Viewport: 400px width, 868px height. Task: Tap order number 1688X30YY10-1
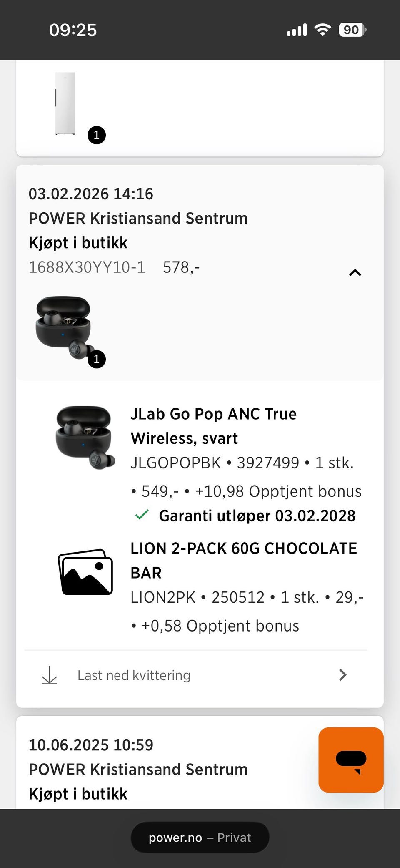[87, 267]
